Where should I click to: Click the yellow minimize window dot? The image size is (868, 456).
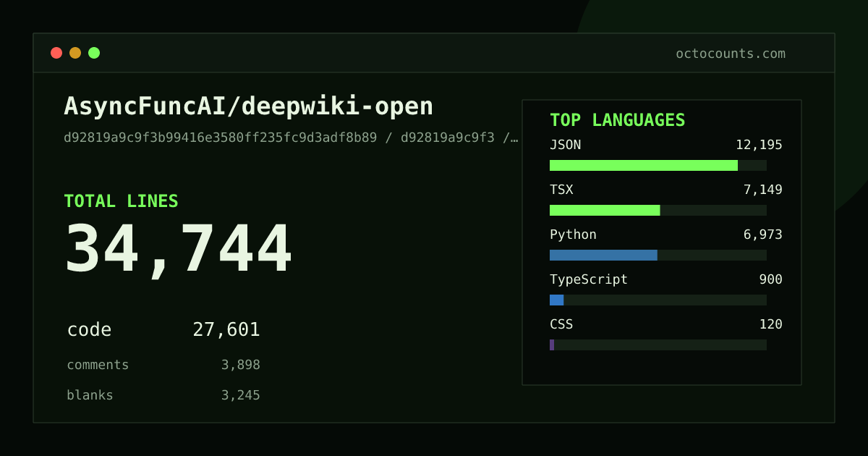pyautogui.click(x=75, y=53)
